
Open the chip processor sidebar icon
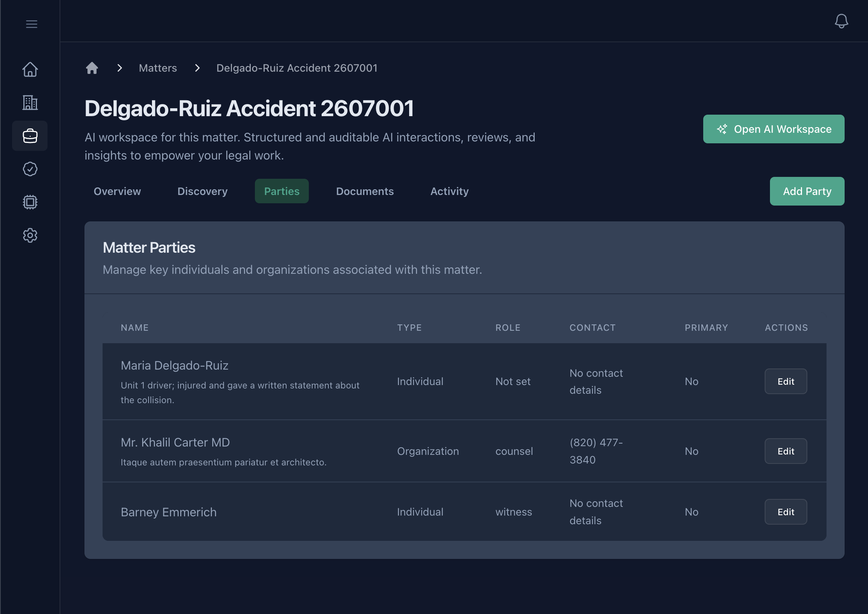[30, 202]
